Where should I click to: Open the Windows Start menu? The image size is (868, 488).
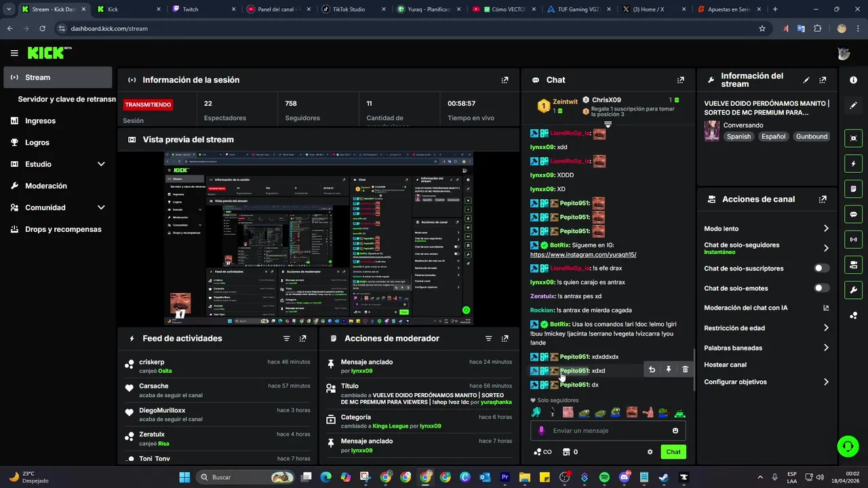point(184,477)
